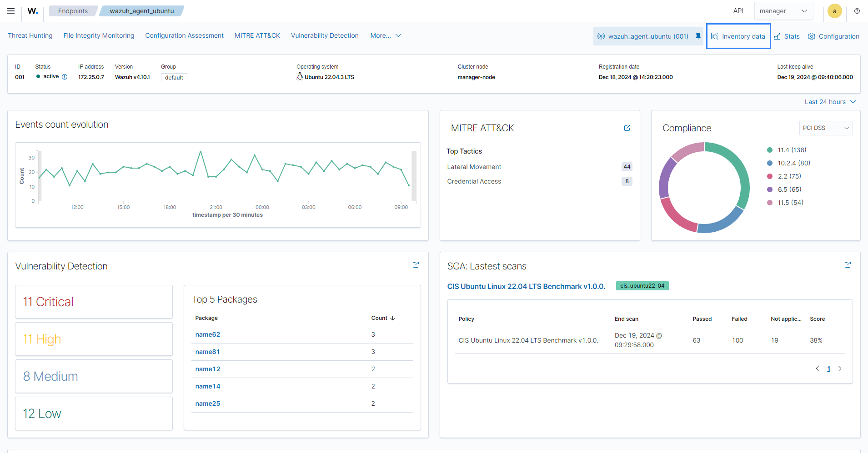
Task: Expand the More... modules menu
Action: (x=386, y=35)
